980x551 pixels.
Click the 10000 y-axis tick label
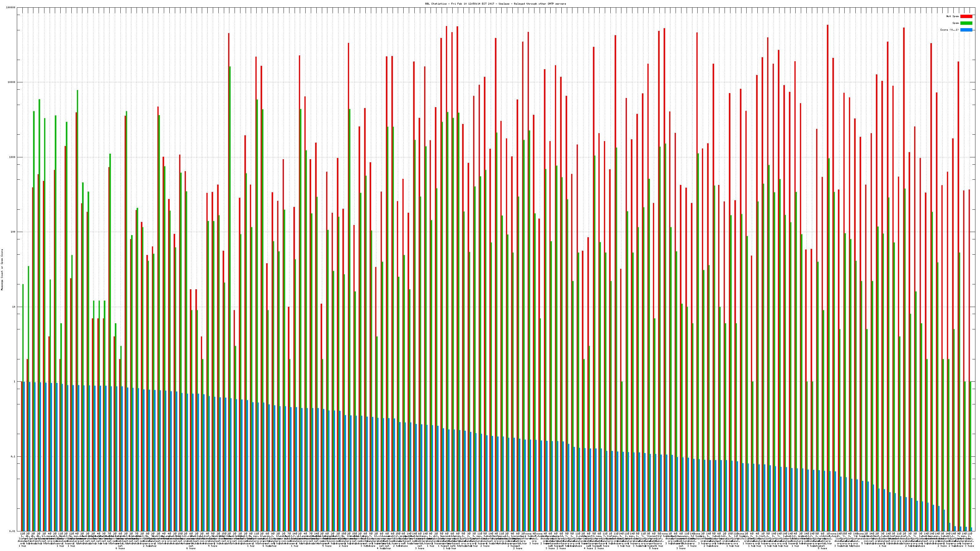(x=12, y=83)
